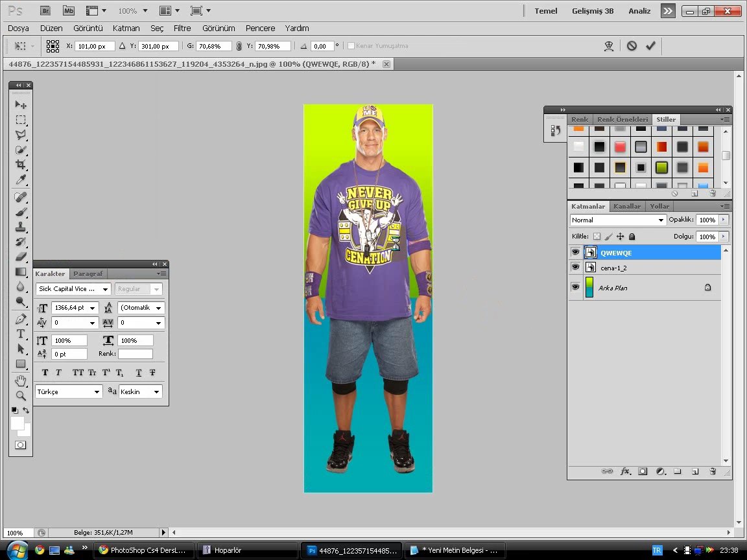The image size is (747, 560).
Task: Select the Brush tool
Action: (21, 212)
